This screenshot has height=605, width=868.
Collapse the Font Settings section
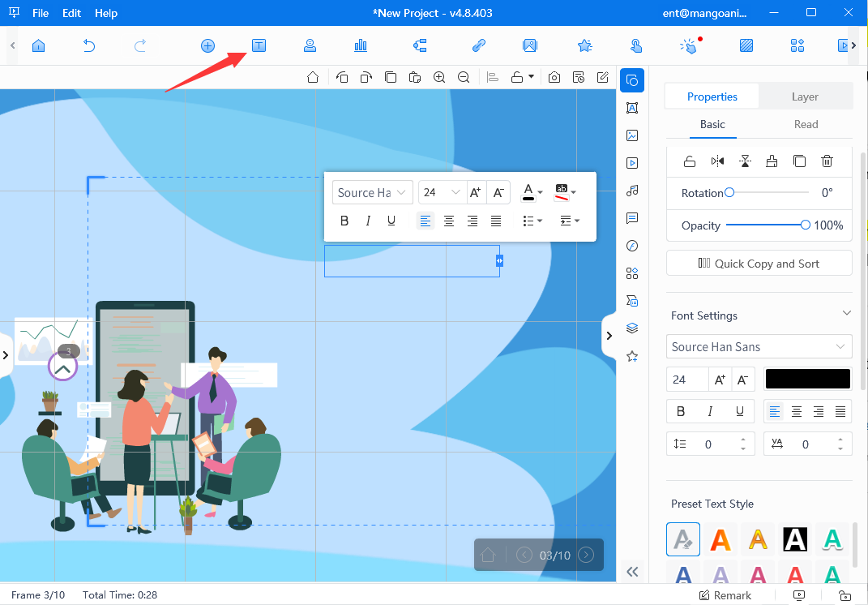click(x=846, y=314)
